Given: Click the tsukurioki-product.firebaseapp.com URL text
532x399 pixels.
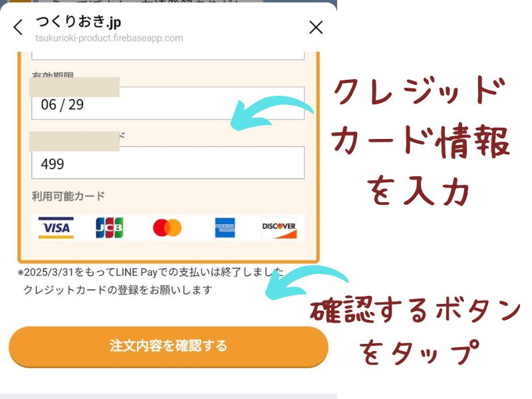Looking at the screenshot, I should [109, 38].
